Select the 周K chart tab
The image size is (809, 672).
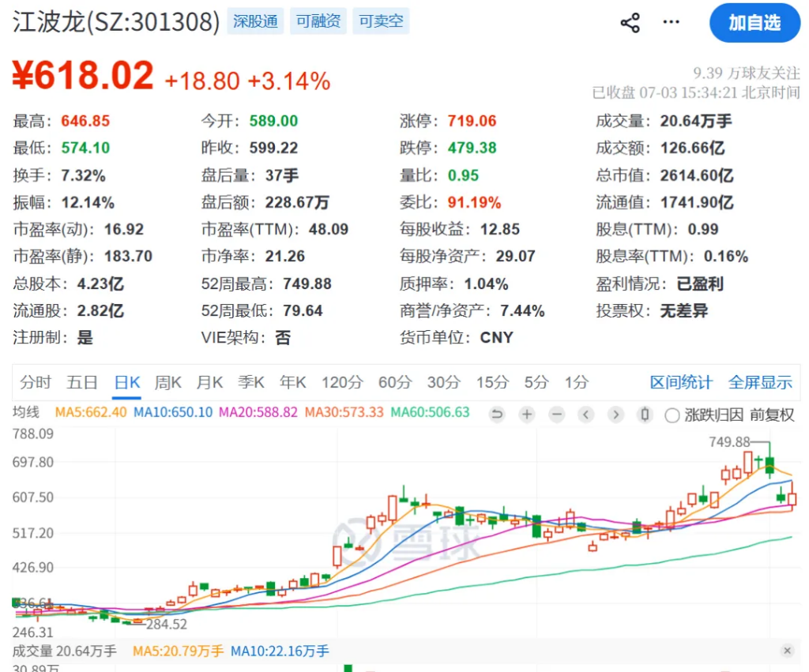coord(168,383)
